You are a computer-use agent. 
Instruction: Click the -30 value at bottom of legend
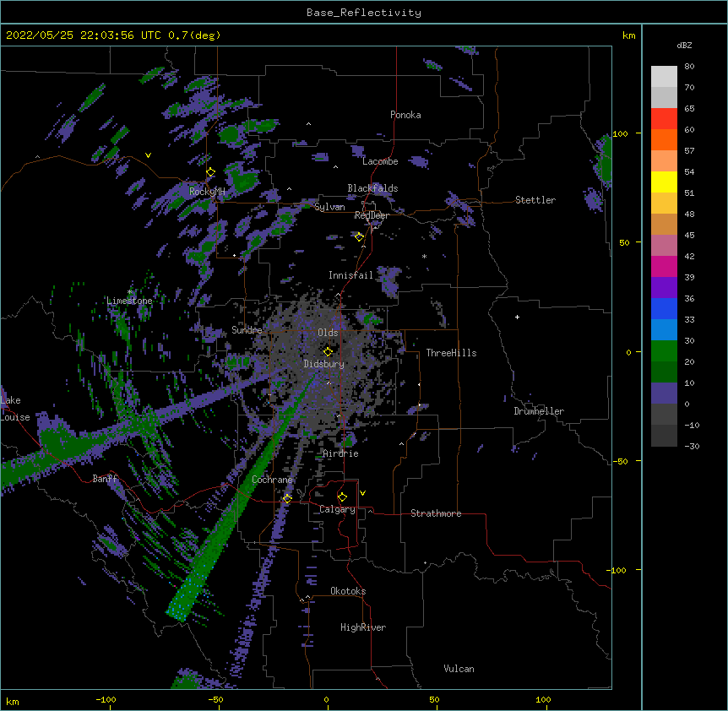pos(692,446)
